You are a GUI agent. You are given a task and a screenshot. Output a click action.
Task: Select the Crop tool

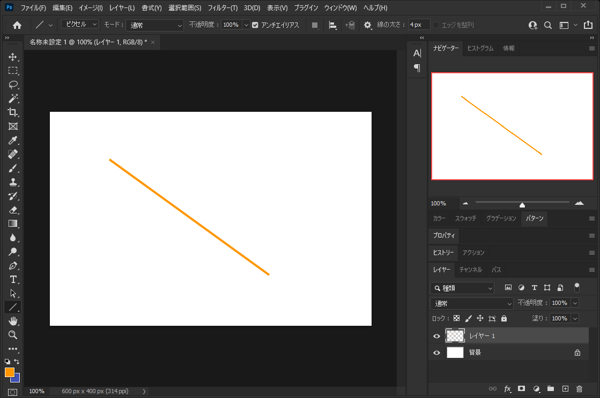(13, 113)
